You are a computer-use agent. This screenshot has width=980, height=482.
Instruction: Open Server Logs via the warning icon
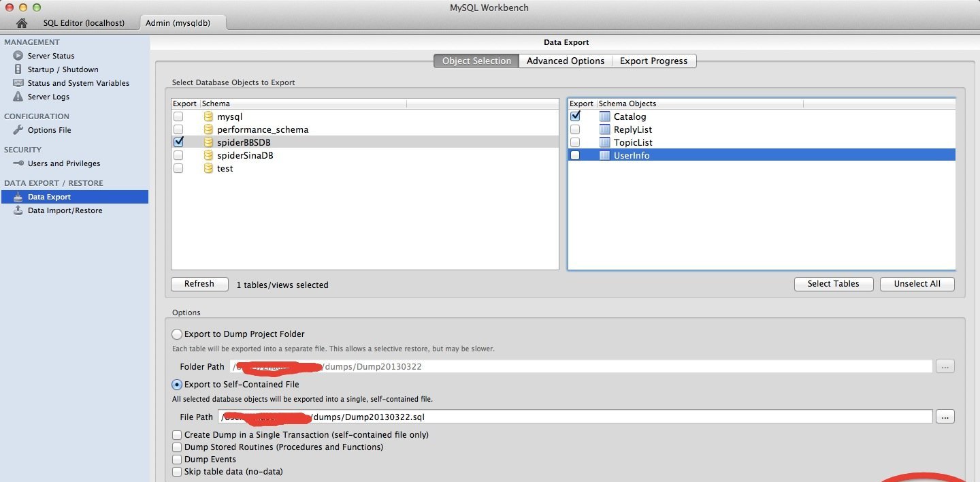coord(18,97)
